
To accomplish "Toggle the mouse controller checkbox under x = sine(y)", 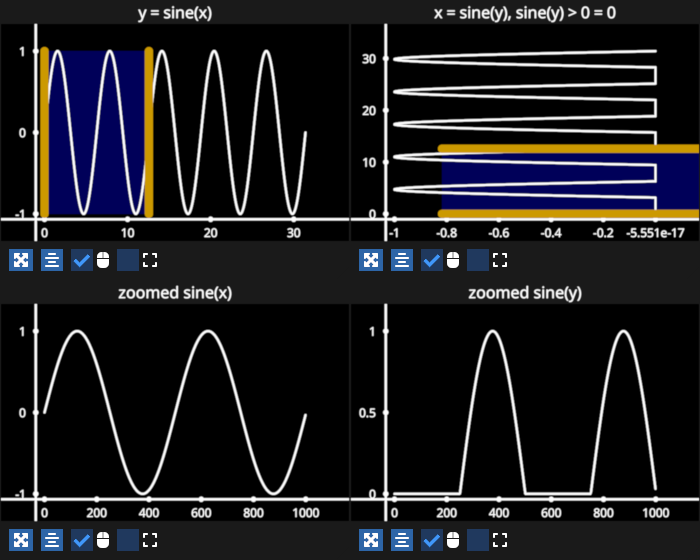I will [x=432, y=260].
